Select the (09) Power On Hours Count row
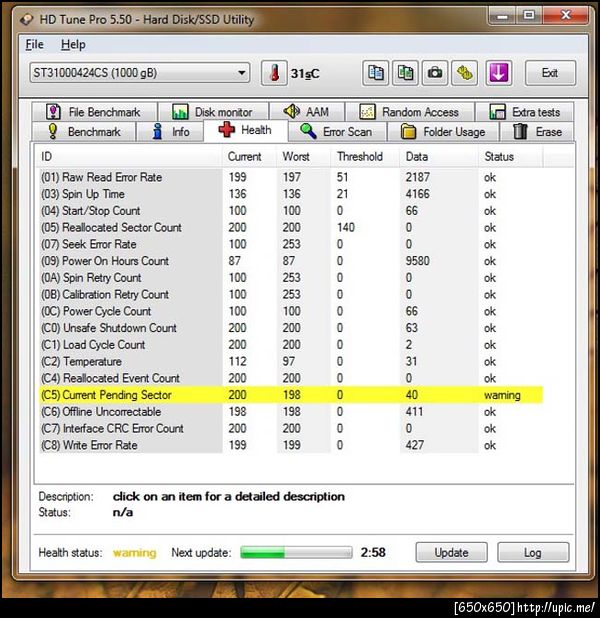 click(x=291, y=261)
